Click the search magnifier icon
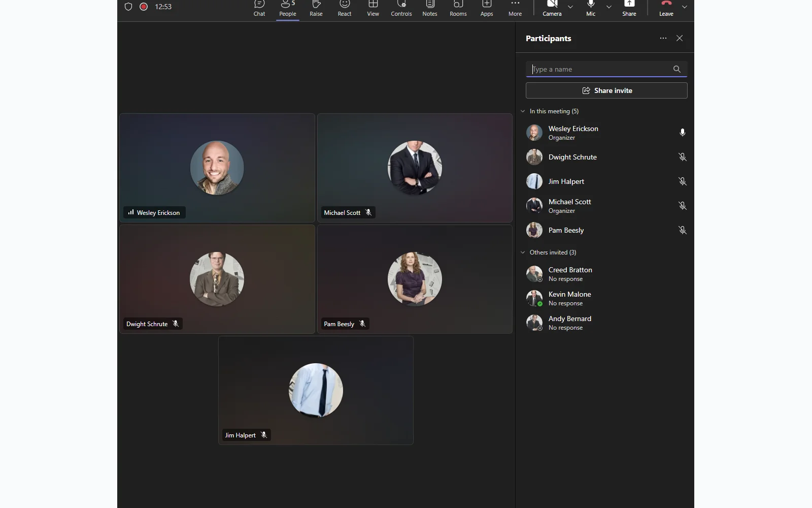 pos(677,69)
